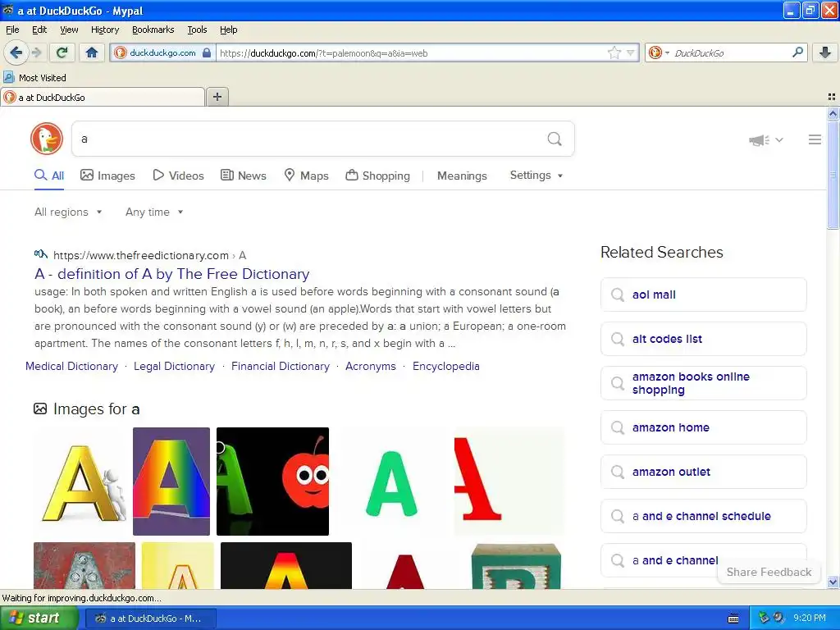The height and width of the screenshot is (630, 840).
Task: Open the View menu
Action: click(x=69, y=30)
